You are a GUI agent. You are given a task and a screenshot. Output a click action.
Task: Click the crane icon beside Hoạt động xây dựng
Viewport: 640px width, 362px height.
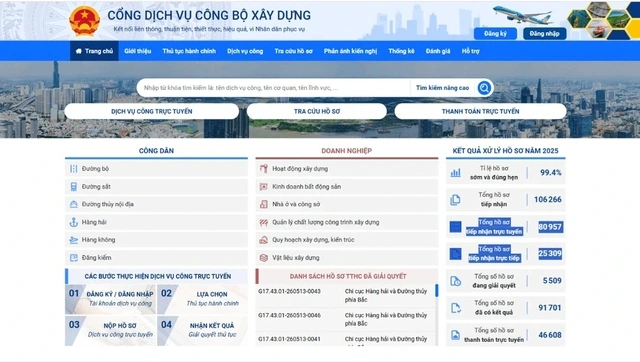264,169
